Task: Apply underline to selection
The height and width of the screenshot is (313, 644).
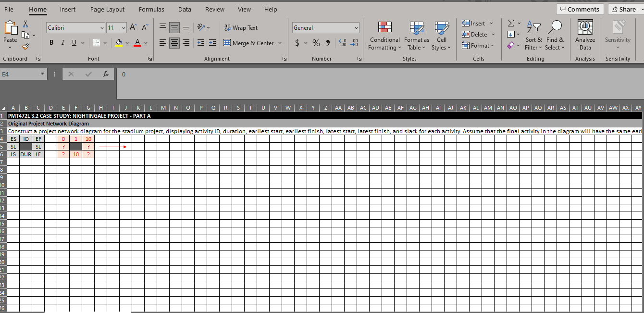Action: 73,43
